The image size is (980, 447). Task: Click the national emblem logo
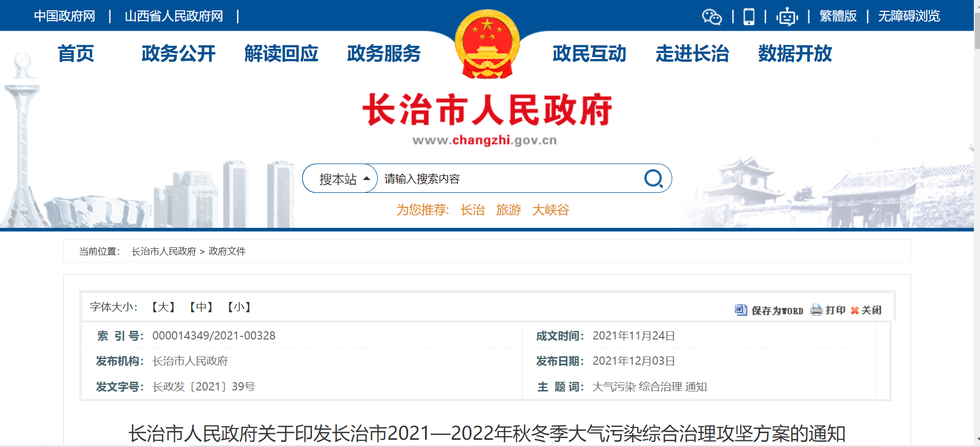487,44
